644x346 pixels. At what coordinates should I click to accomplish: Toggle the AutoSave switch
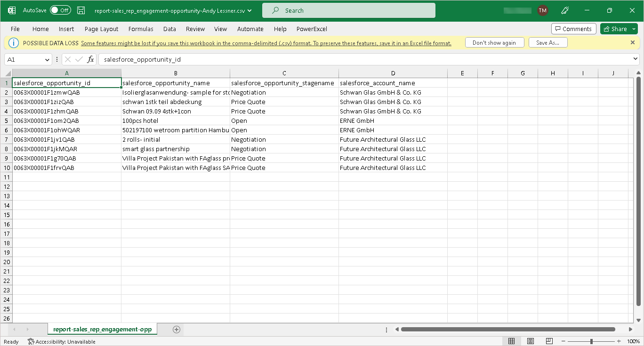60,10
